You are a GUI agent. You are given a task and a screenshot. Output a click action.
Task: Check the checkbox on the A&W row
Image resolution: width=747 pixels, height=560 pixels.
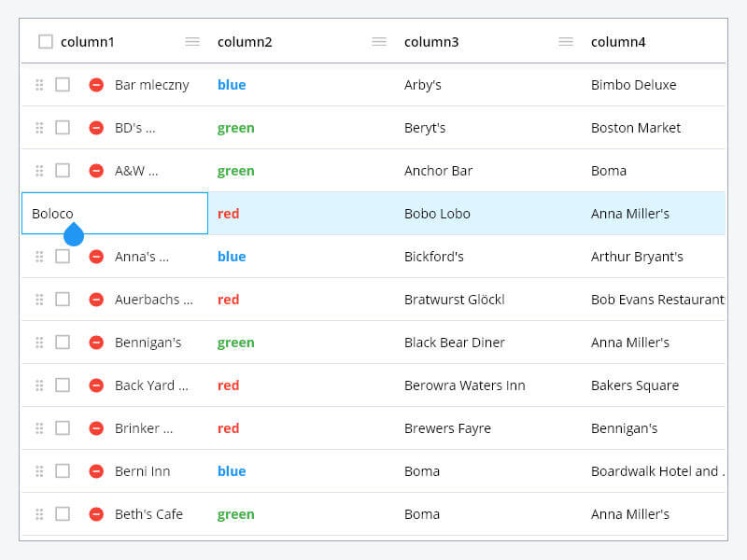pyautogui.click(x=63, y=170)
